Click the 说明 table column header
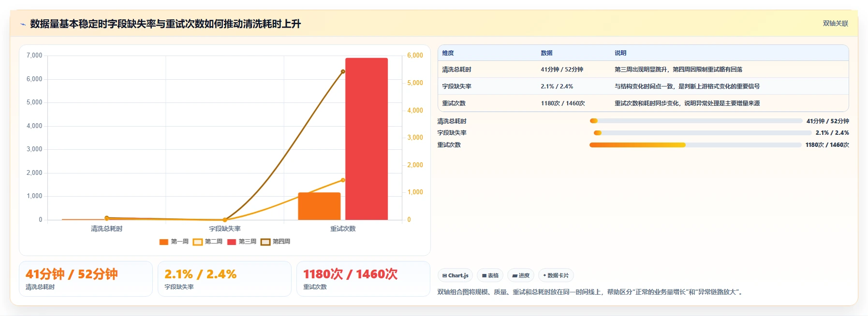The image size is (868, 316). pos(620,53)
